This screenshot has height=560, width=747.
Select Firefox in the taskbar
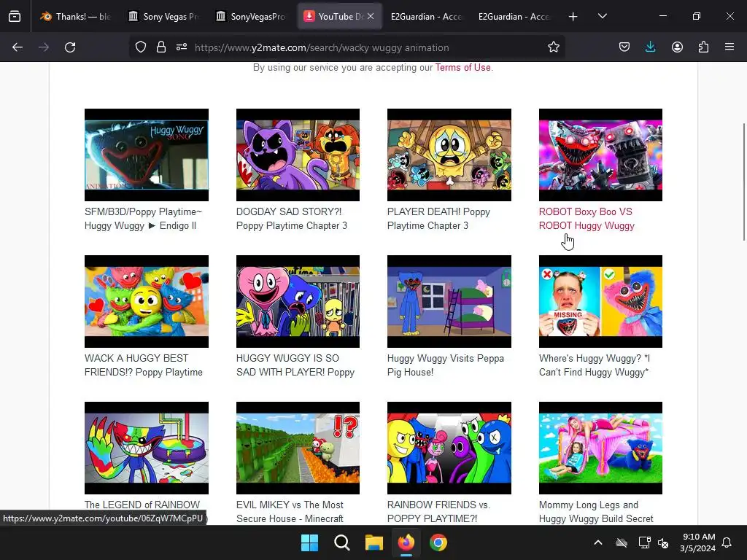pos(406,542)
